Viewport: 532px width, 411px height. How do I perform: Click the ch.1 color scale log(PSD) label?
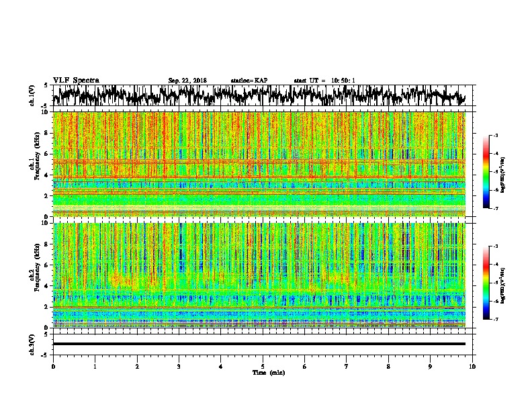(504, 175)
